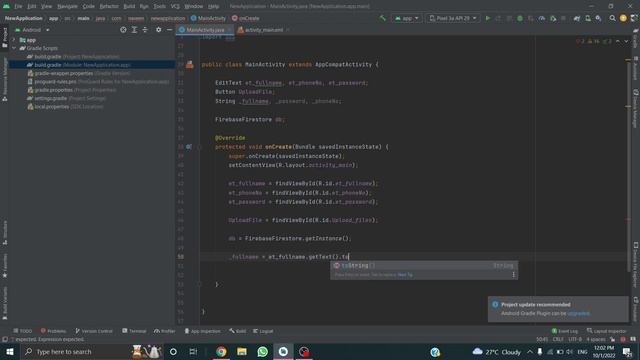
Task: Open the VCS menu
Action: point(175,7)
